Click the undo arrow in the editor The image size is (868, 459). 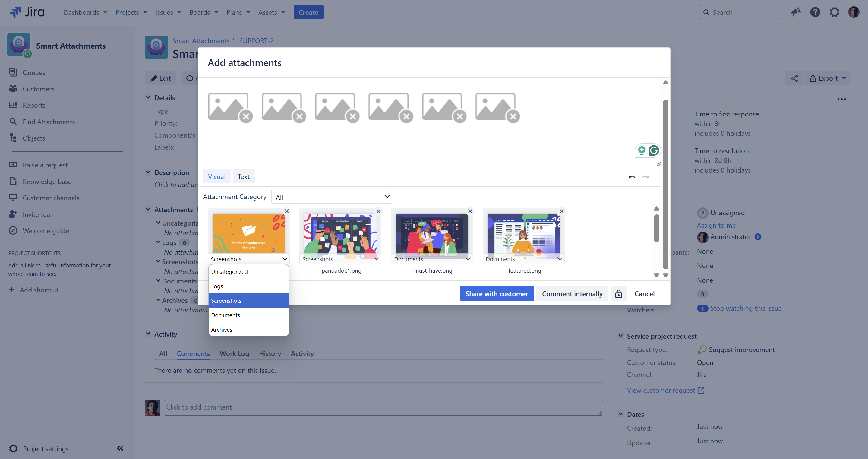[632, 177]
